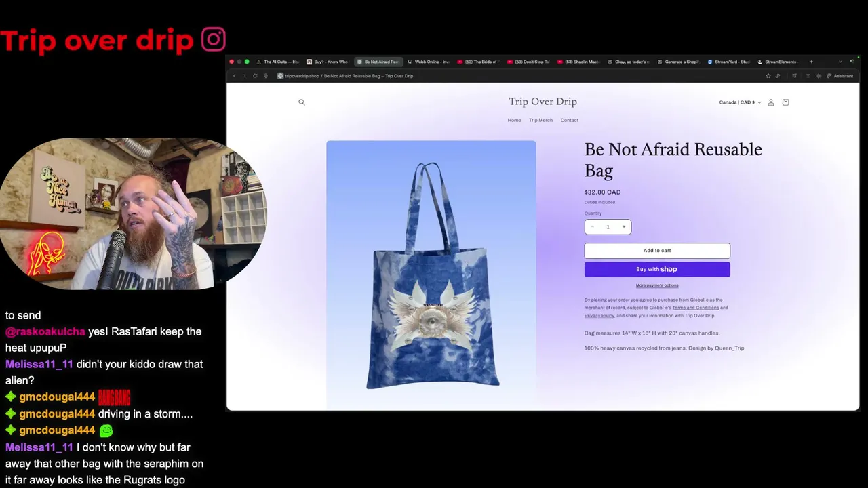Switch to the 'Don't Stop' YouTube tab
The image size is (868, 488).
tap(529, 62)
